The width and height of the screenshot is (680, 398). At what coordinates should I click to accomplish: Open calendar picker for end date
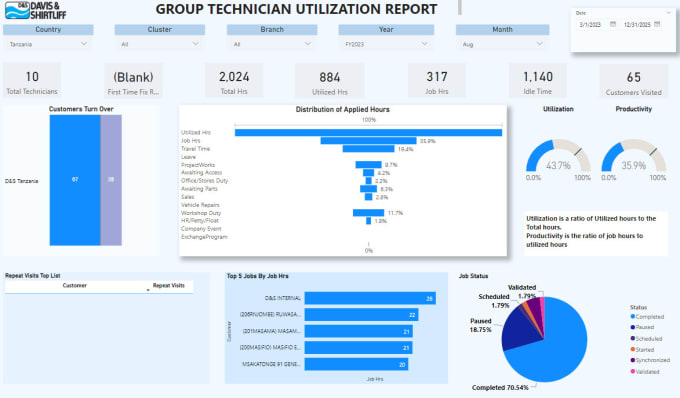[657, 24]
